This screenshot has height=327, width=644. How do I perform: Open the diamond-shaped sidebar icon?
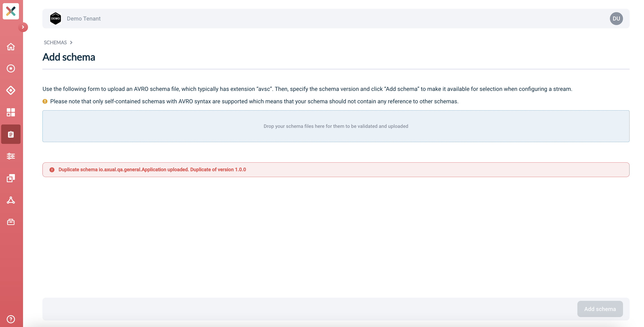coord(11,90)
